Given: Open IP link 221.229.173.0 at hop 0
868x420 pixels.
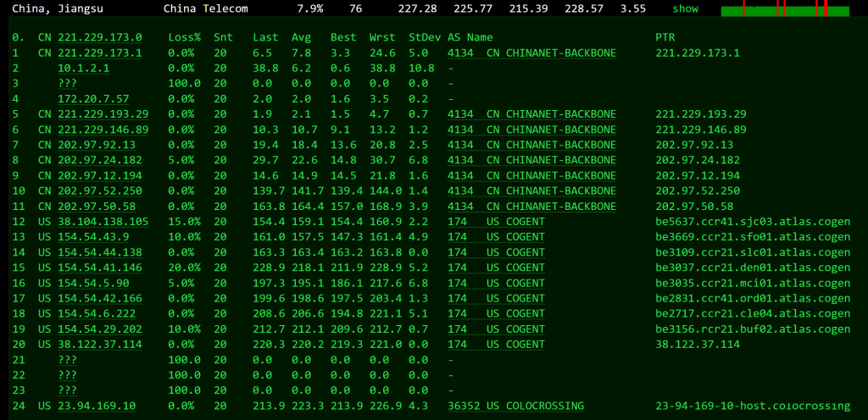Looking at the screenshot, I should [x=100, y=37].
